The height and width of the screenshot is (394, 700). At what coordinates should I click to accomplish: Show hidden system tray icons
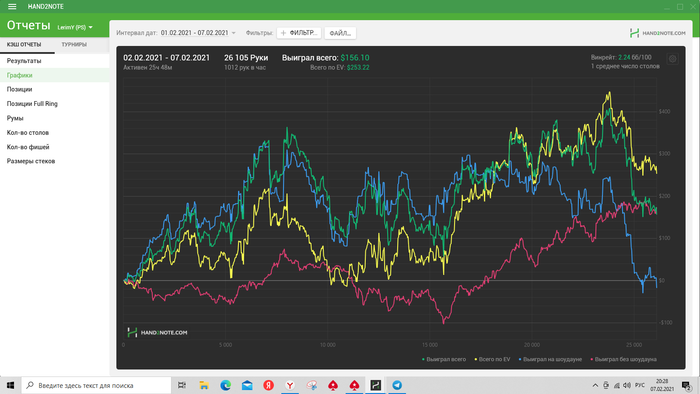click(x=595, y=385)
